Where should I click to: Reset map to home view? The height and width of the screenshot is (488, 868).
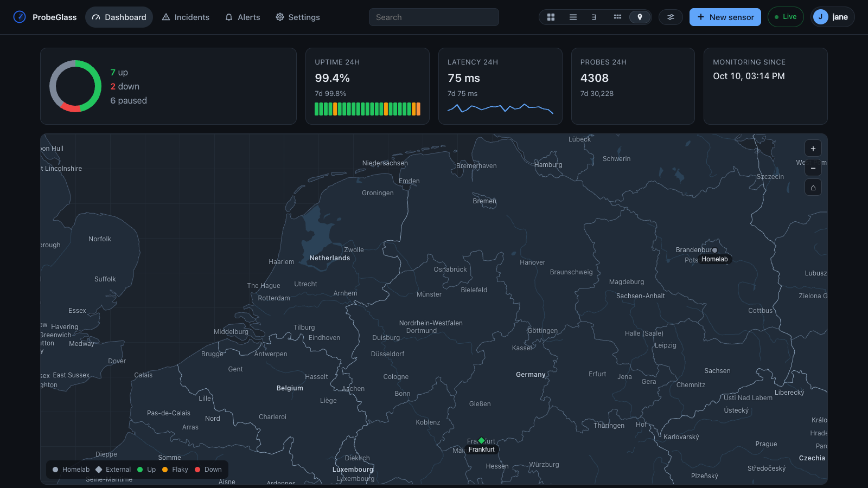(813, 188)
